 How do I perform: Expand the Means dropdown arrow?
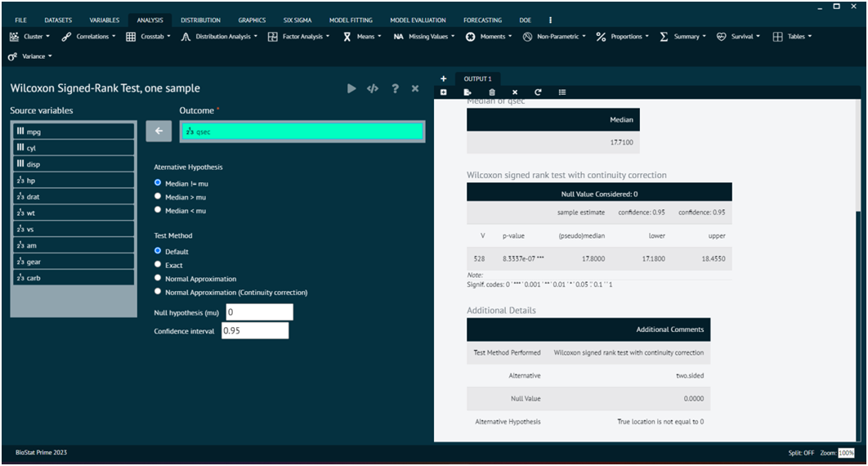[x=379, y=37]
